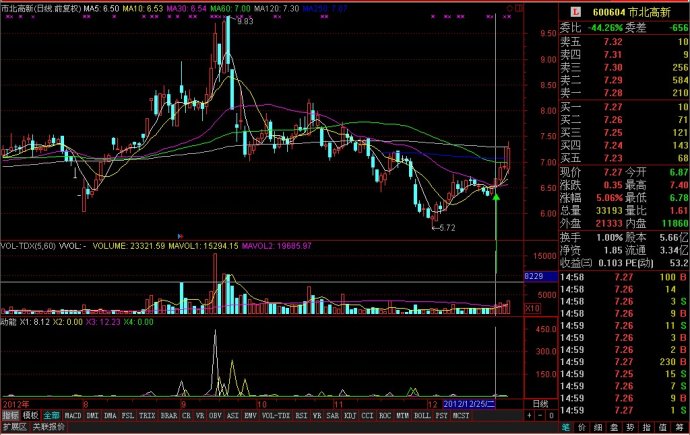
Task: Select the RSI indicator tab
Action: click(x=300, y=414)
